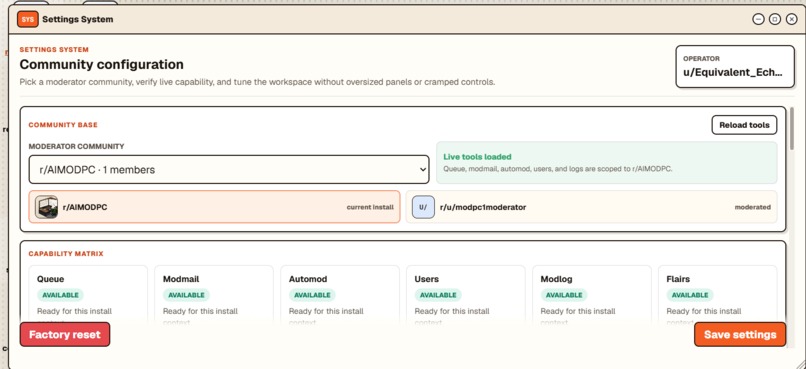
Task: Click the Community configuration heading
Action: click(x=101, y=65)
